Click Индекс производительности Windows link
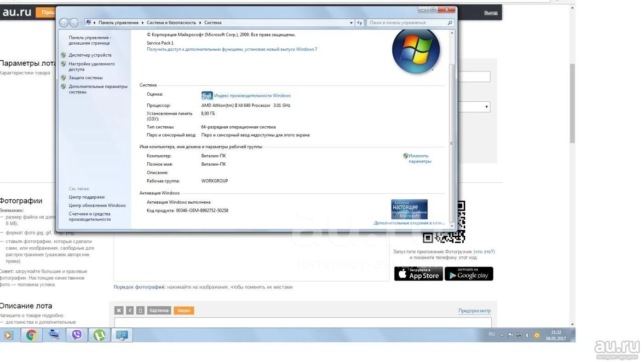This screenshot has height=362, width=644. (x=253, y=96)
